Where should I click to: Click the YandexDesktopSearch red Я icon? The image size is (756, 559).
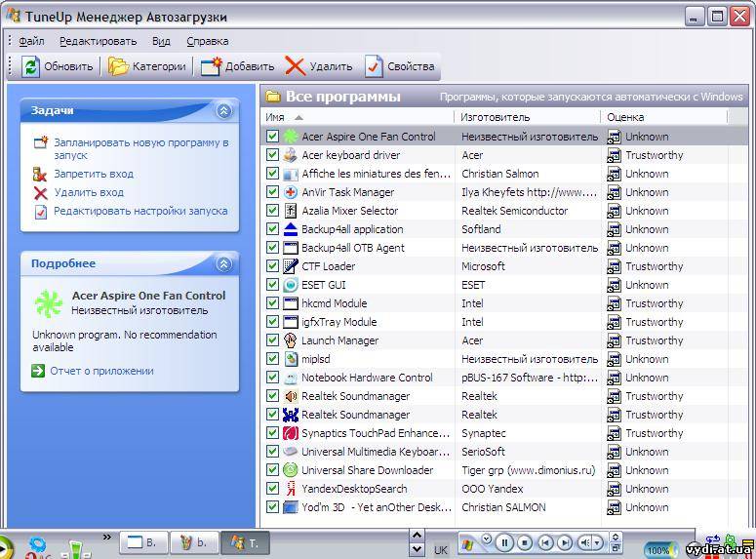pyautogui.click(x=291, y=489)
